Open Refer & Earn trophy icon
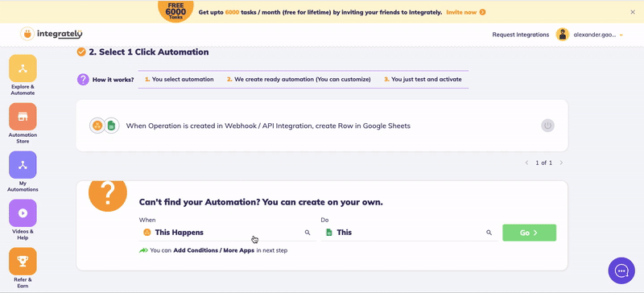The width and height of the screenshot is (644, 293). point(23,261)
